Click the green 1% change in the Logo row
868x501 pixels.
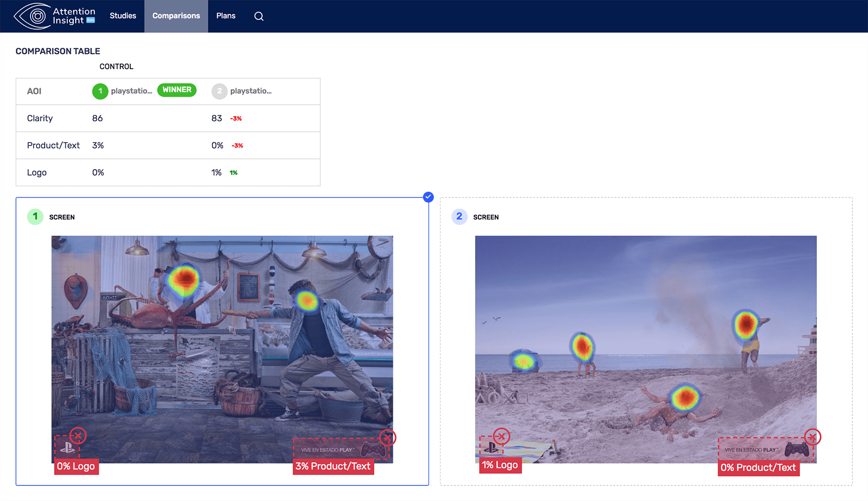pos(234,173)
